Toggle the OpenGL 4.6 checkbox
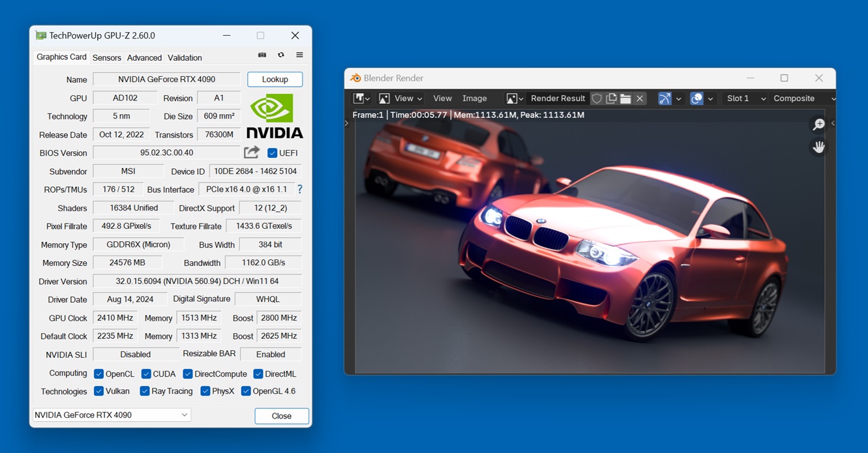Viewport: 868px width, 453px height. coord(246,391)
